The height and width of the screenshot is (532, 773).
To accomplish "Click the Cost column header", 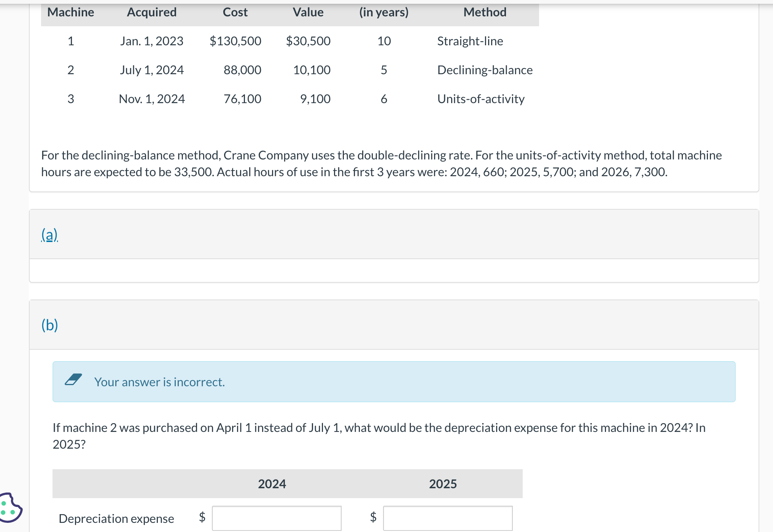I will tap(235, 12).
